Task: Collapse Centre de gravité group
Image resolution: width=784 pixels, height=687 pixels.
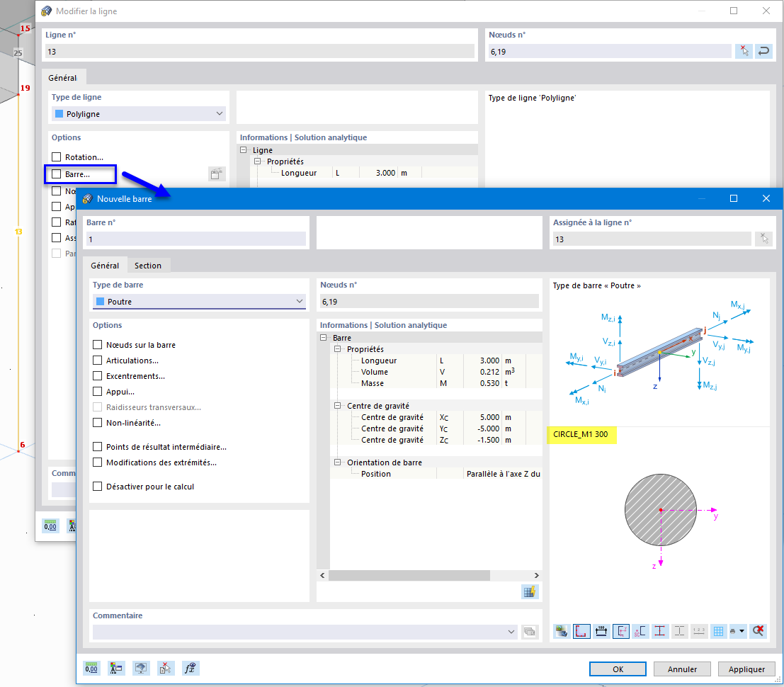Action: pos(338,406)
